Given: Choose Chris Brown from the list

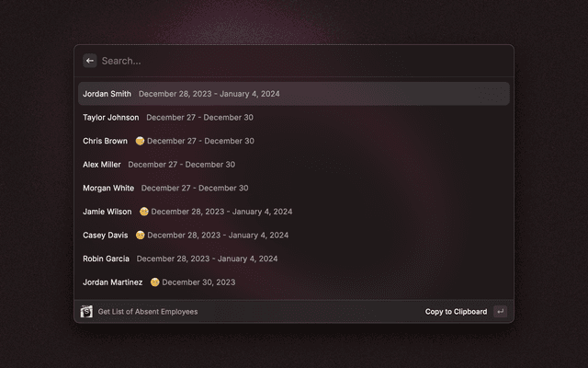Looking at the screenshot, I should 106,142.
